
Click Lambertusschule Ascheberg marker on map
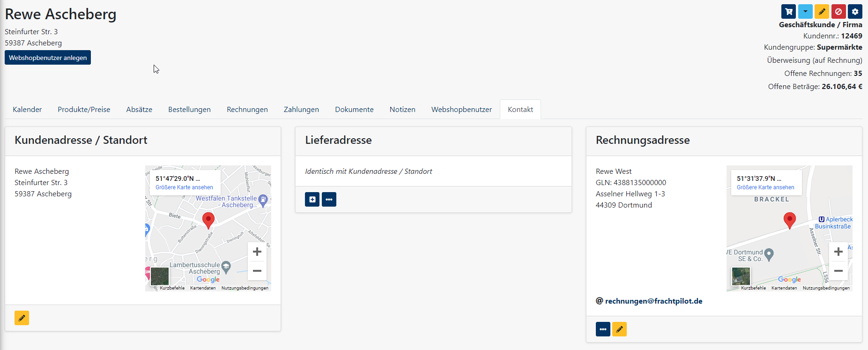point(226,267)
